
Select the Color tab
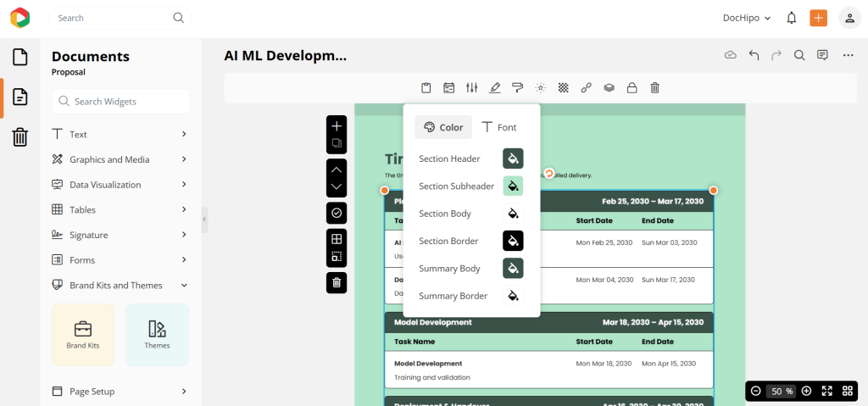pos(443,127)
